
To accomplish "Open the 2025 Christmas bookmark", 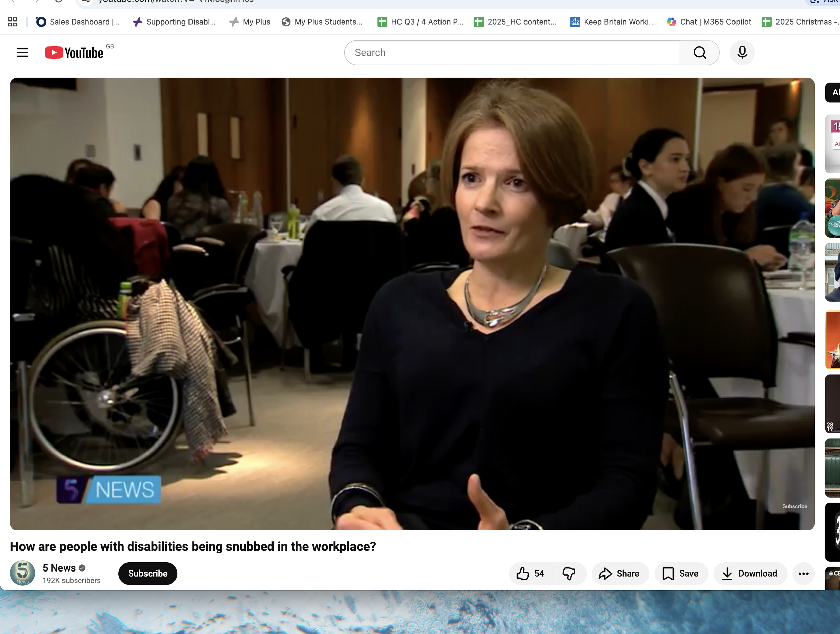I will 800,22.
